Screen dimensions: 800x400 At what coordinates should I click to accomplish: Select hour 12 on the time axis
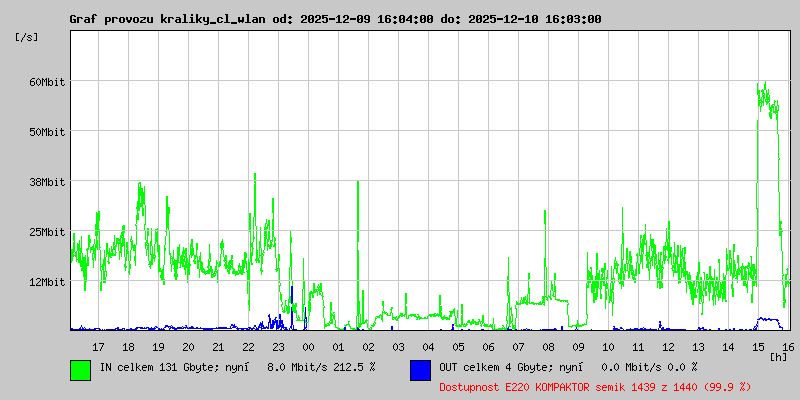(x=668, y=346)
